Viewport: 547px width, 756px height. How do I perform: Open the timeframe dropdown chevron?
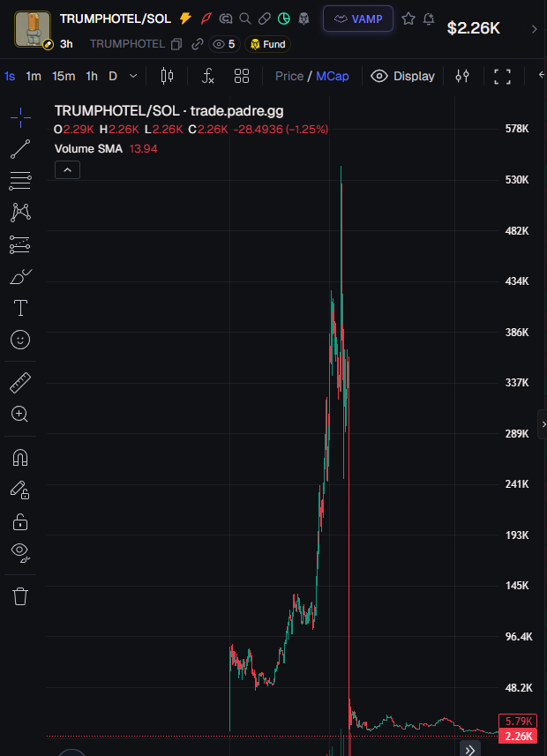133,76
